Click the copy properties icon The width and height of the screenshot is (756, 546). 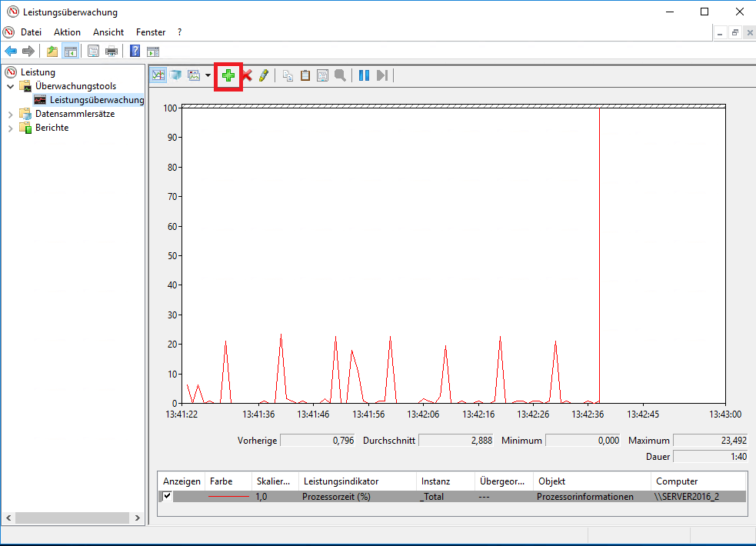[x=288, y=75]
